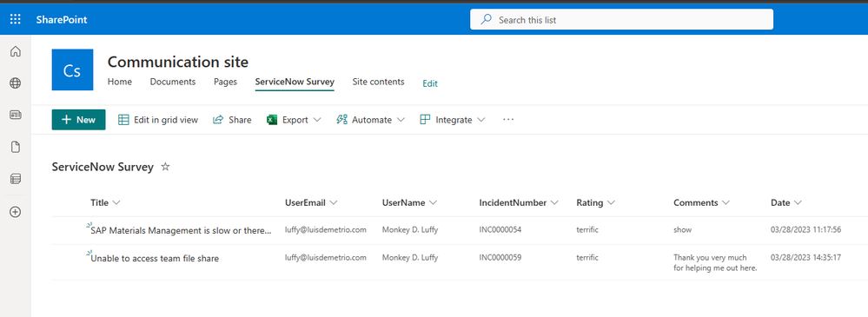Expand the Export dropdown chevron

[316, 120]
